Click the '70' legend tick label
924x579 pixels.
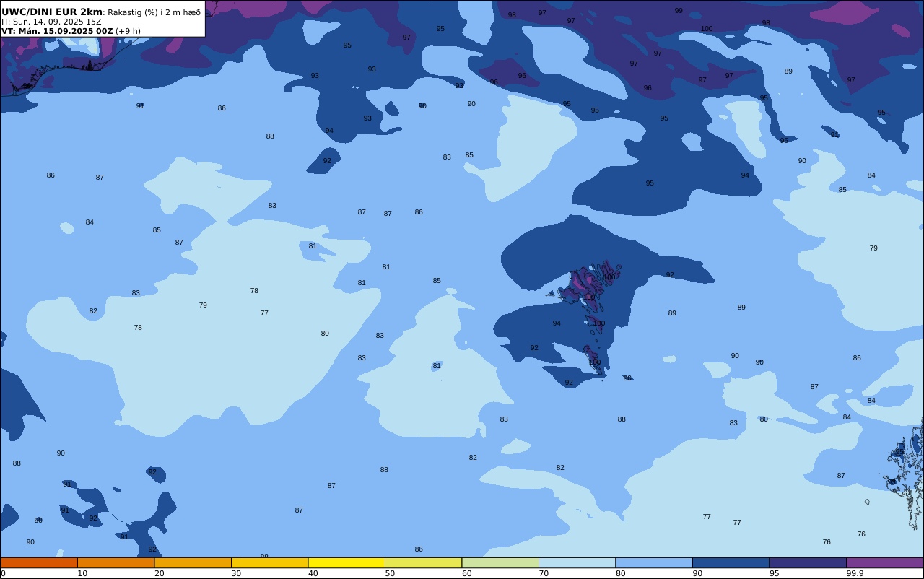544,573
